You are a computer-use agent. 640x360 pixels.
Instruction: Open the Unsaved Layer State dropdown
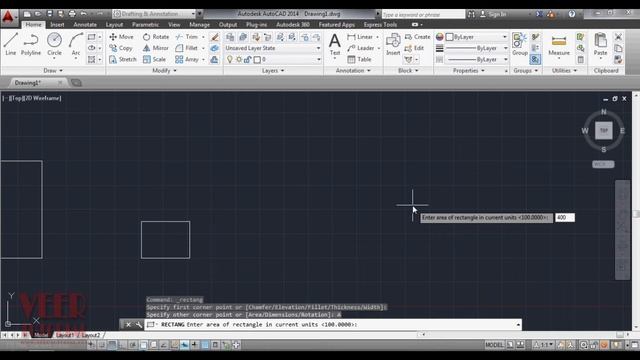coord(273,48)
